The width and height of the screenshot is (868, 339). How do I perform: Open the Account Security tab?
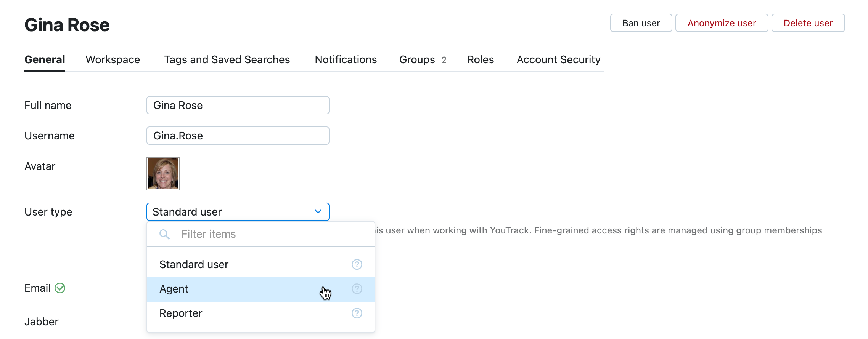click(x=558, y=59)
